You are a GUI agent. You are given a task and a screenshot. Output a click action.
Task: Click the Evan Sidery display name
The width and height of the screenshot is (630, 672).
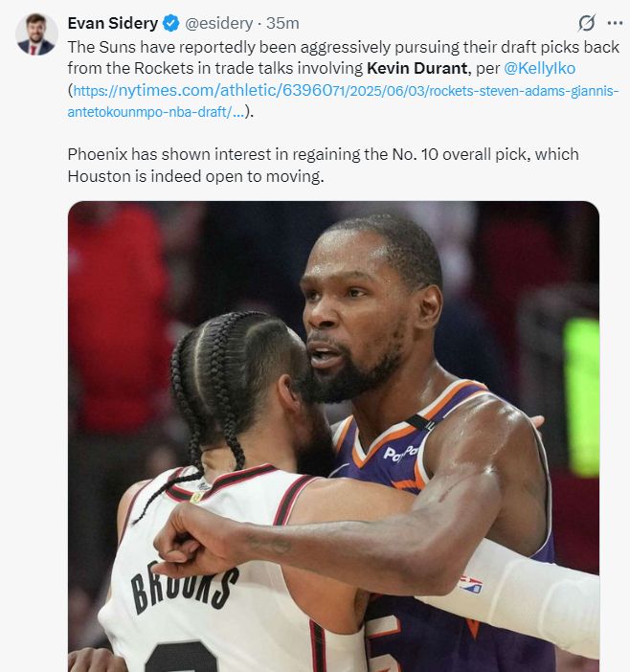[x=113, y=23]
